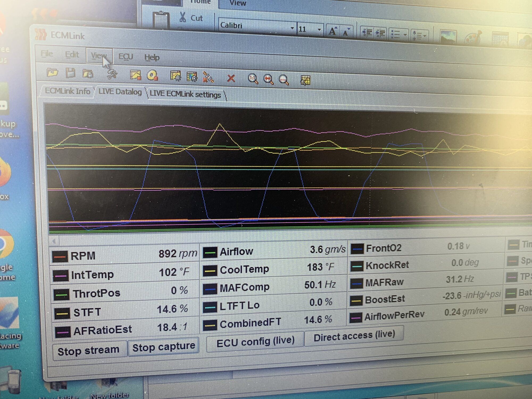
Task: Shrink font size in WordPad
Action: (x=347, y=32)
